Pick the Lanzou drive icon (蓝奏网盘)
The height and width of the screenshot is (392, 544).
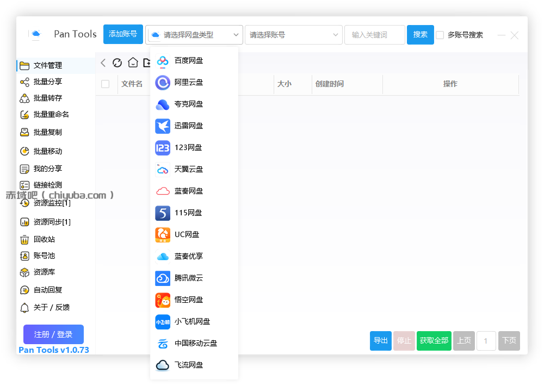(162, 191)
